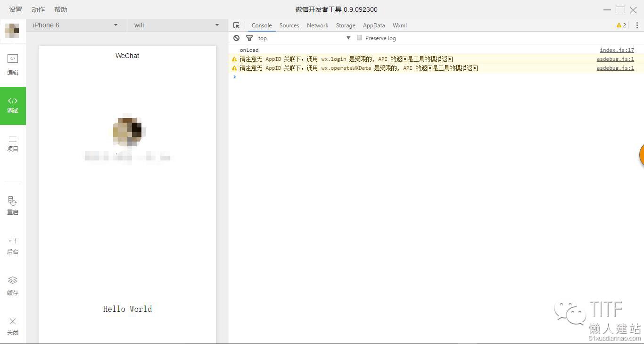Viewport: 644px width, 344px height.
Task: Close the developer tools window
Action: pyautogui.click(x=634, y=10)
